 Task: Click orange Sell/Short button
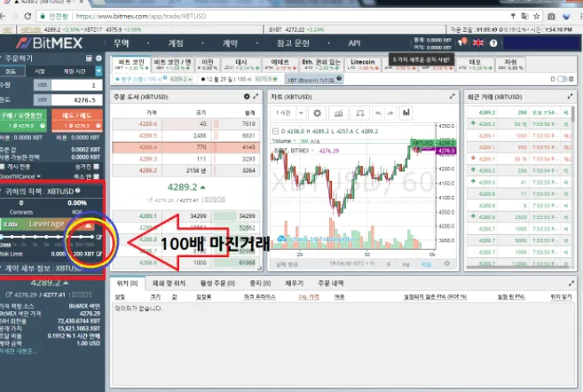(x=77, y=120)
